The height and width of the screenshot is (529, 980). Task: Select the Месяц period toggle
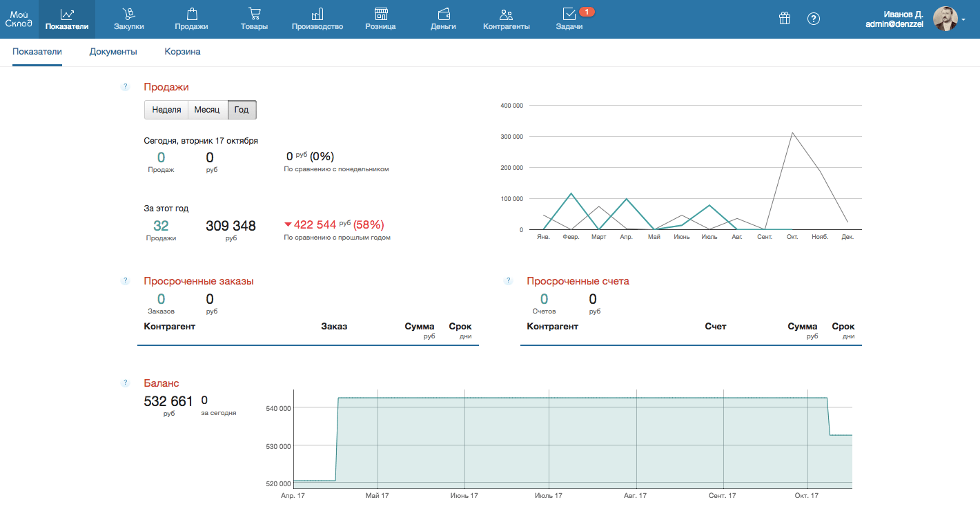[x=207, y=110]
